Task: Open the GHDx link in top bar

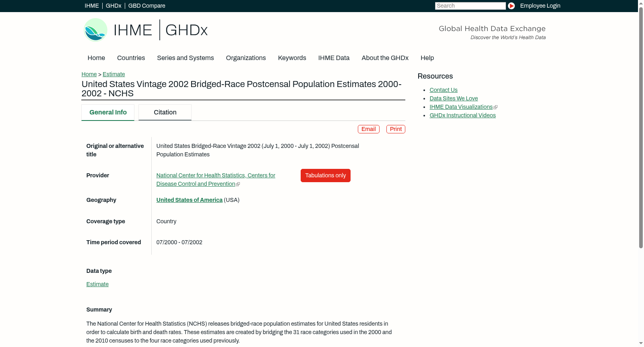Action: tap(114, 6)
